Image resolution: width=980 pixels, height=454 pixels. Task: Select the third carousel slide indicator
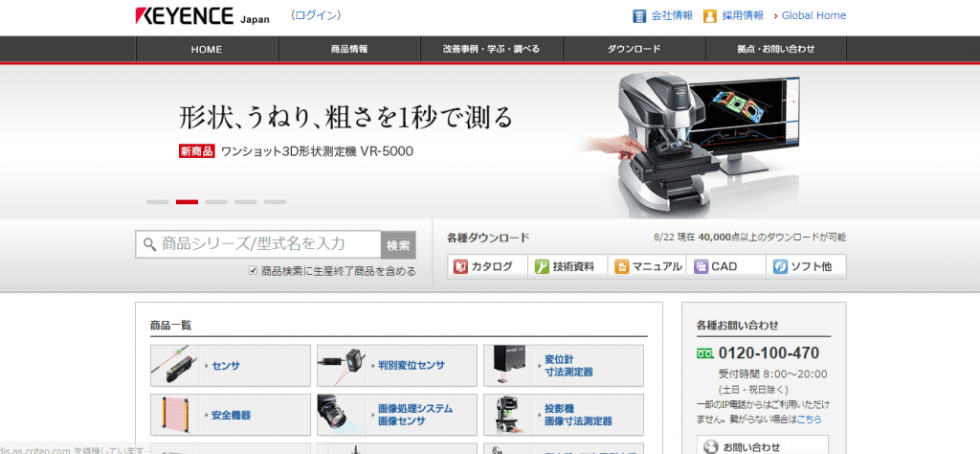click(x=216, y=202)
